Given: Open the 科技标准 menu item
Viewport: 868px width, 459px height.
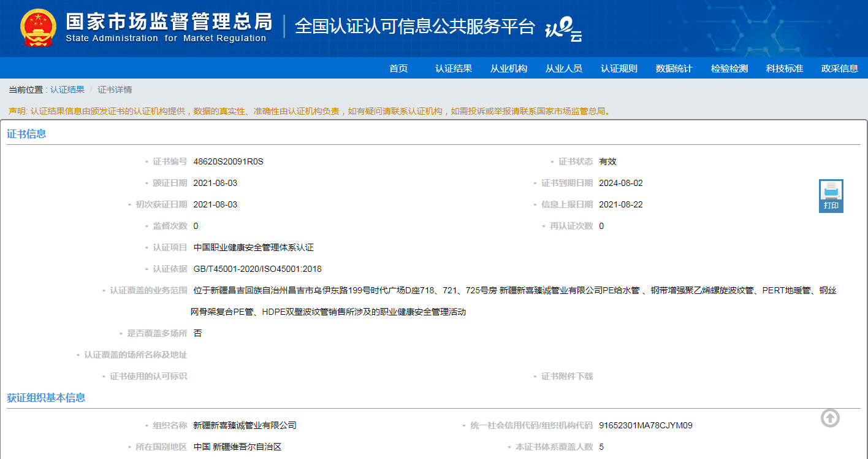Looking at the screenshot, I should [785, 68].
